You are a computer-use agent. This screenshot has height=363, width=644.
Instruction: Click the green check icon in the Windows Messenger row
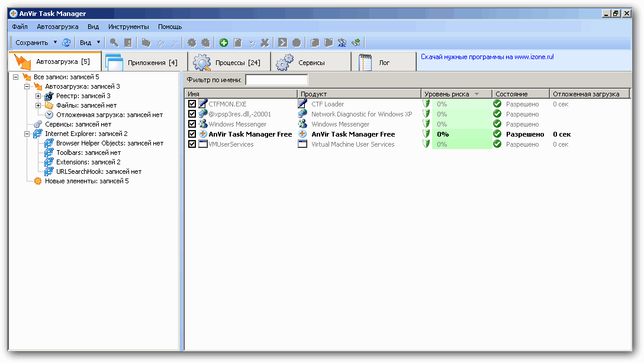click(497, 124)
